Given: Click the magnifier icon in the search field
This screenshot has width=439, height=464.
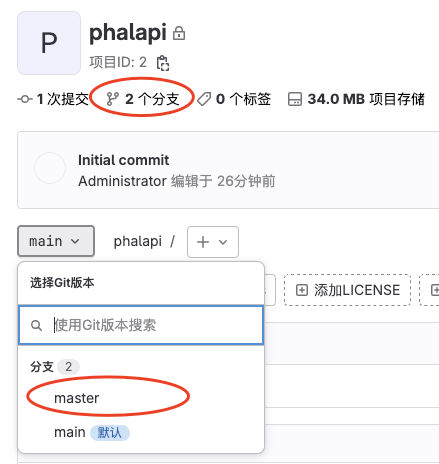Looking at the screenshot, I should [x=36, y=325].
